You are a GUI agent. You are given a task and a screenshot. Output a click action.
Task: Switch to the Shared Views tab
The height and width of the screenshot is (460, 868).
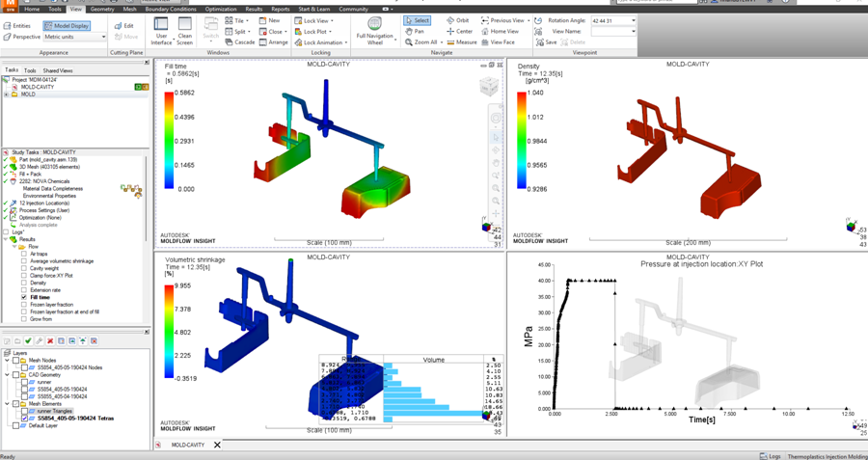pos(58,70)
